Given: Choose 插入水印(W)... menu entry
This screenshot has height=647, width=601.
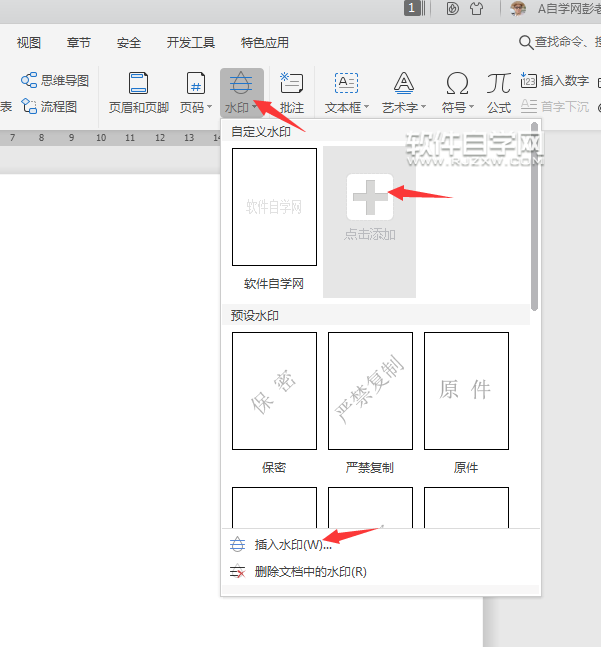Looking at the screenshot, I should (x=293, y=544).
